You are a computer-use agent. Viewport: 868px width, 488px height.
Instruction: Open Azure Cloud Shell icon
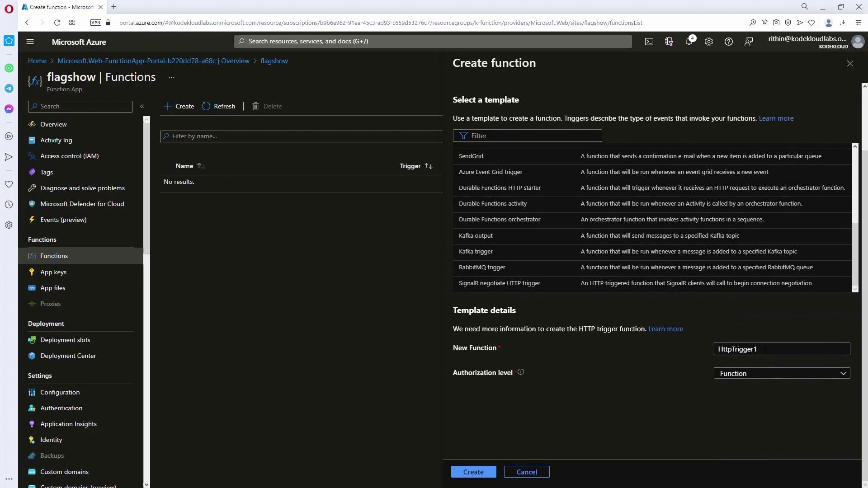click(x=649, y=42)
